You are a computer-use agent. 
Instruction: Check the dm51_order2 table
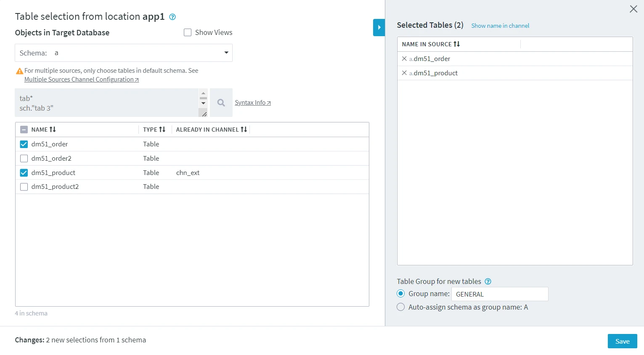(24, 158)
